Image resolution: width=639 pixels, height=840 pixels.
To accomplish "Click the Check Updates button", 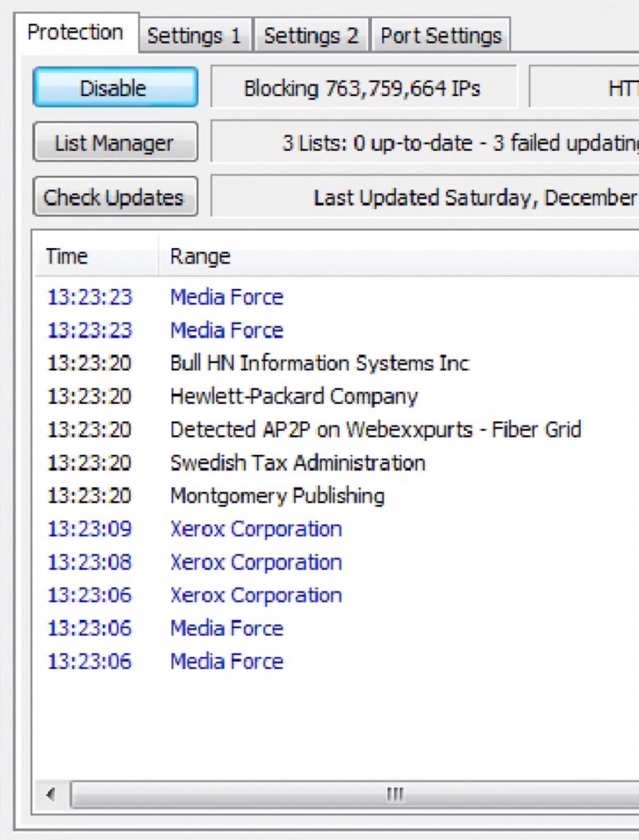I will 114,197.
